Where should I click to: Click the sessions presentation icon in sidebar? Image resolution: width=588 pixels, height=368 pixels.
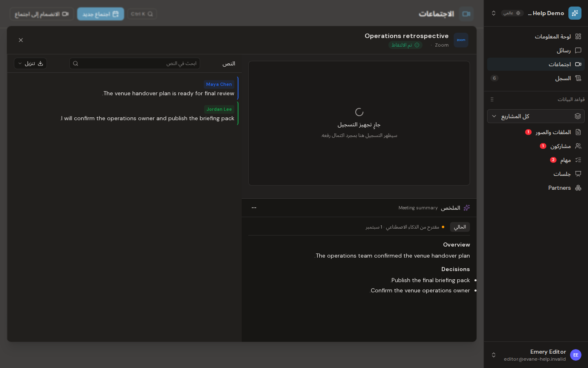(578, 174)
